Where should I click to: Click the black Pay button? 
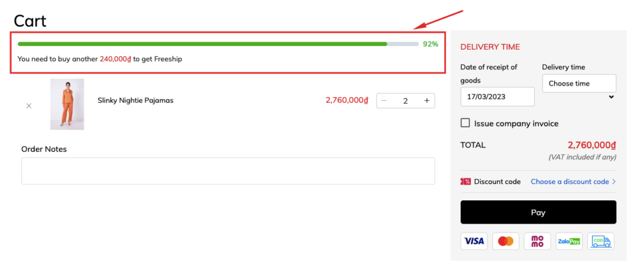[x=538, y=212]
